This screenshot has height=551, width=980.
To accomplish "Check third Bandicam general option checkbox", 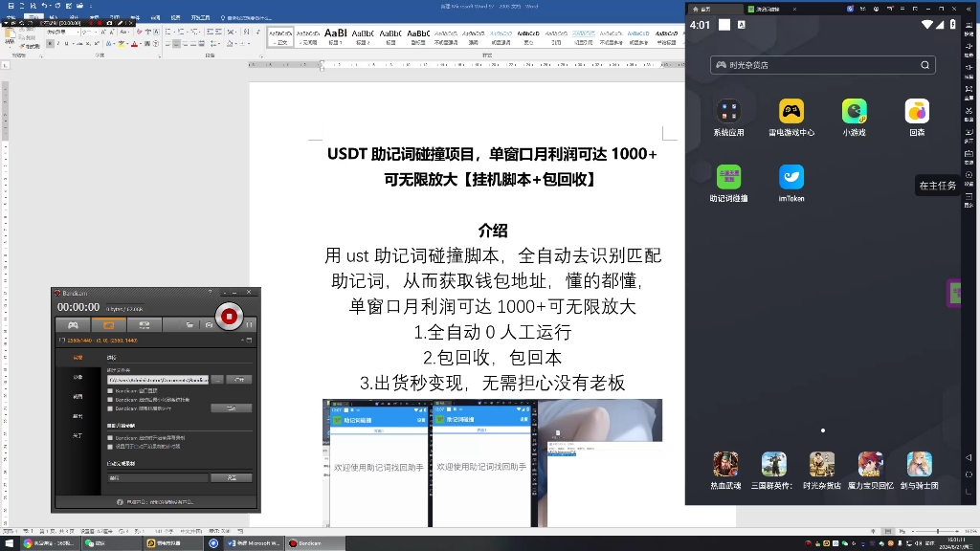I will coord(110,408).
